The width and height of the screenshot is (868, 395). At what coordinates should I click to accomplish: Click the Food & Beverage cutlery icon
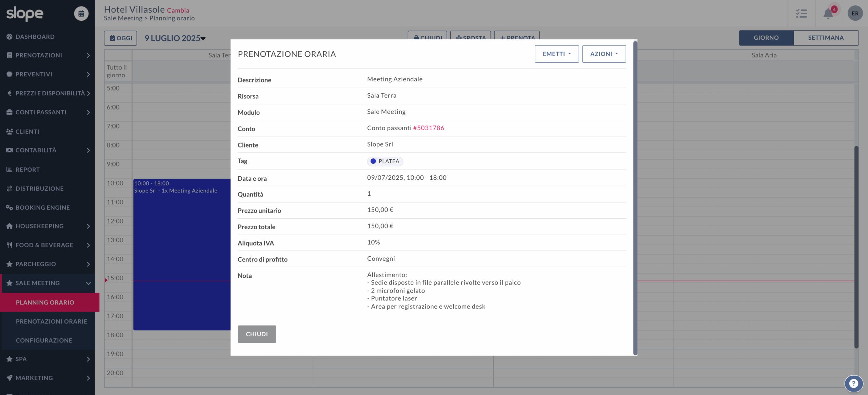9,245
